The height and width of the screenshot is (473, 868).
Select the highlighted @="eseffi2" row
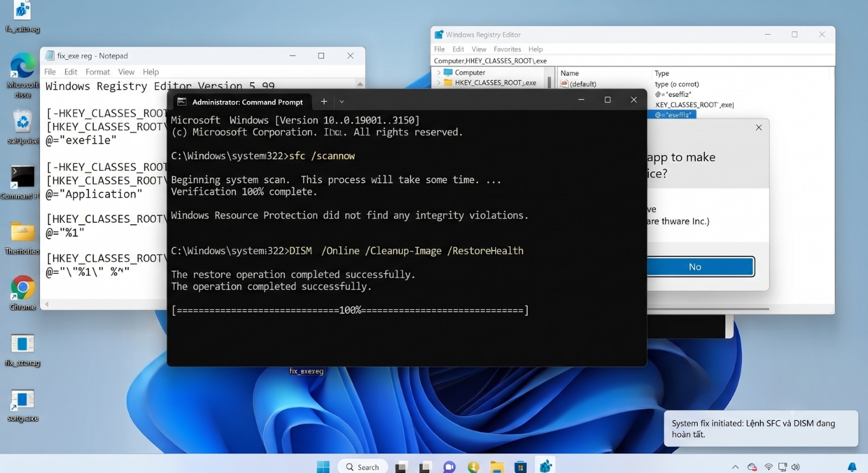point(673,115)
